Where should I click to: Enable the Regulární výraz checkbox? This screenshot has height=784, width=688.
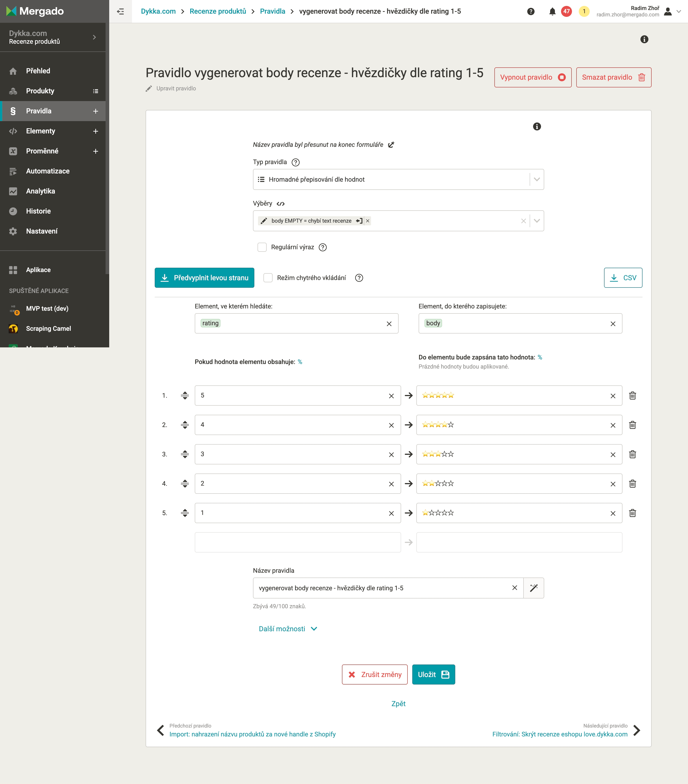(262, 247)
